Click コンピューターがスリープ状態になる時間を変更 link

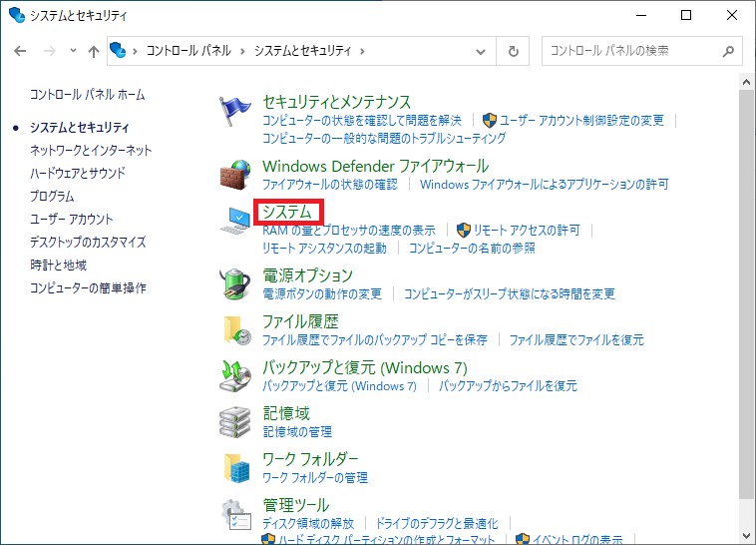pos(510,294)
